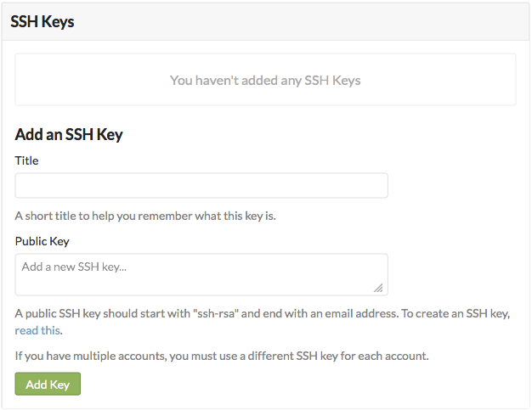Click the "You haven't added any SSH Keys" message

265,81
